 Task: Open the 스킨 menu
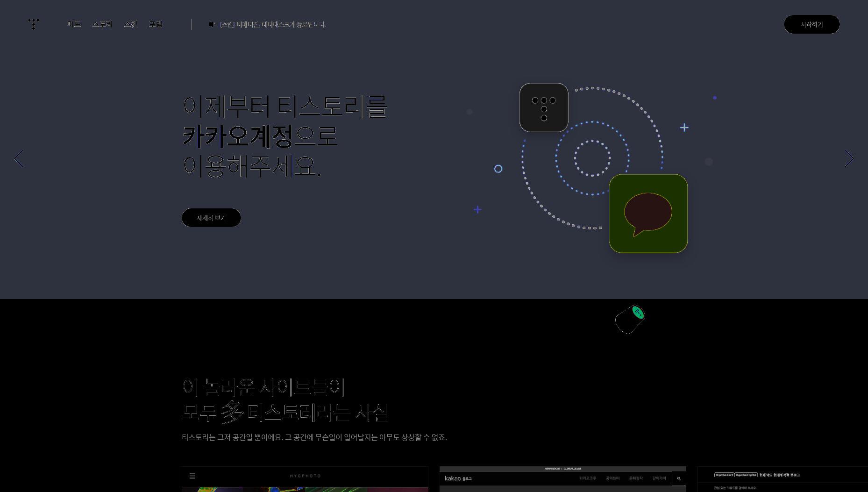(131, 24)
